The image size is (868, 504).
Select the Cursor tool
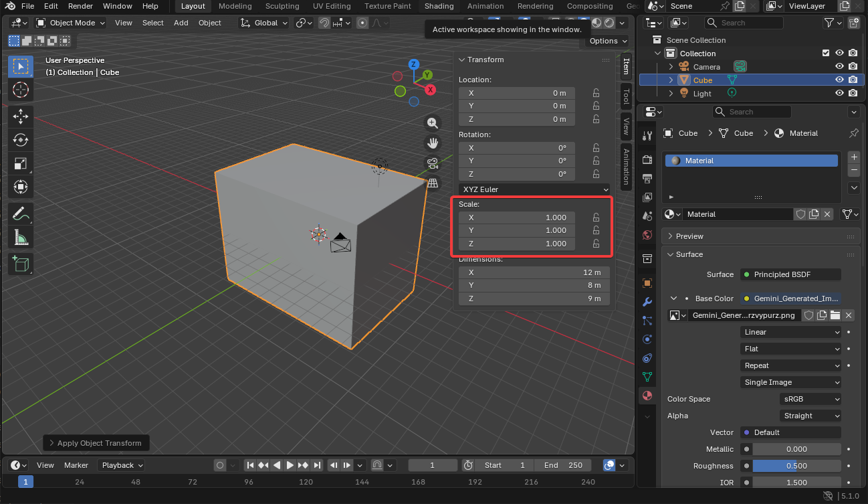pyautogui.click(x=21, y=90)
